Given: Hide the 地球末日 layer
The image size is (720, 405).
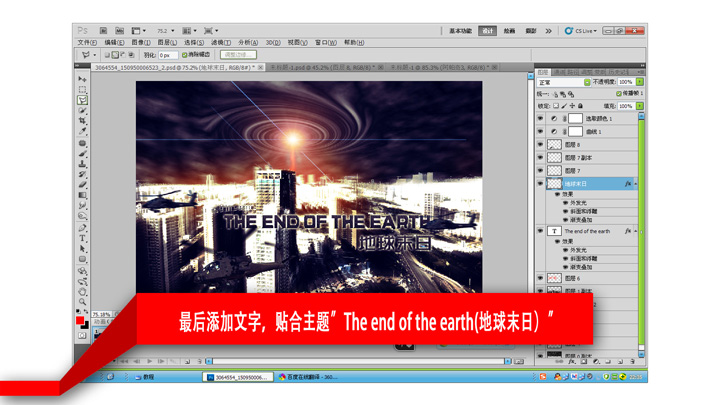Looking at the screenshot, I should 540,183.
